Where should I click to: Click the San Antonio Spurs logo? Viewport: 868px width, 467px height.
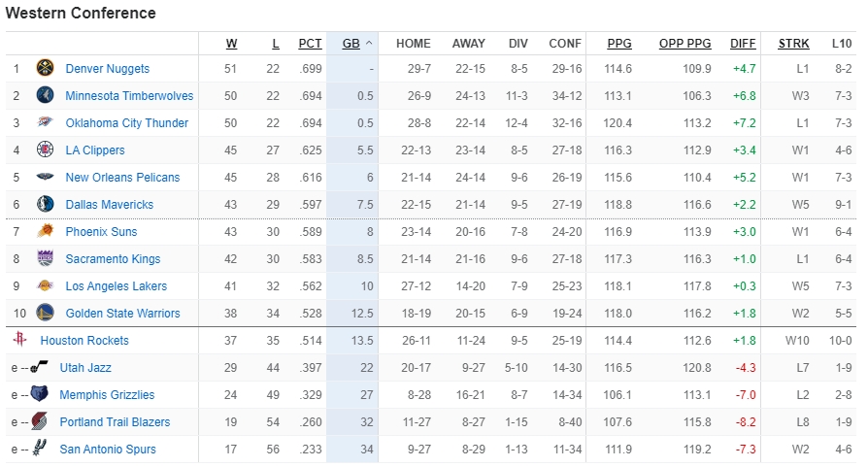click(39, 450)
